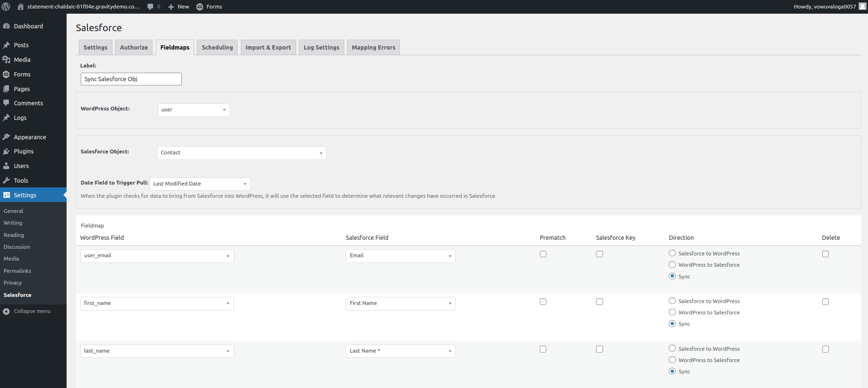The width and height of the screenshot is (868, 388).
Task: Check Salesforce Key for user_email row
Action: click(x=599, y=254)
